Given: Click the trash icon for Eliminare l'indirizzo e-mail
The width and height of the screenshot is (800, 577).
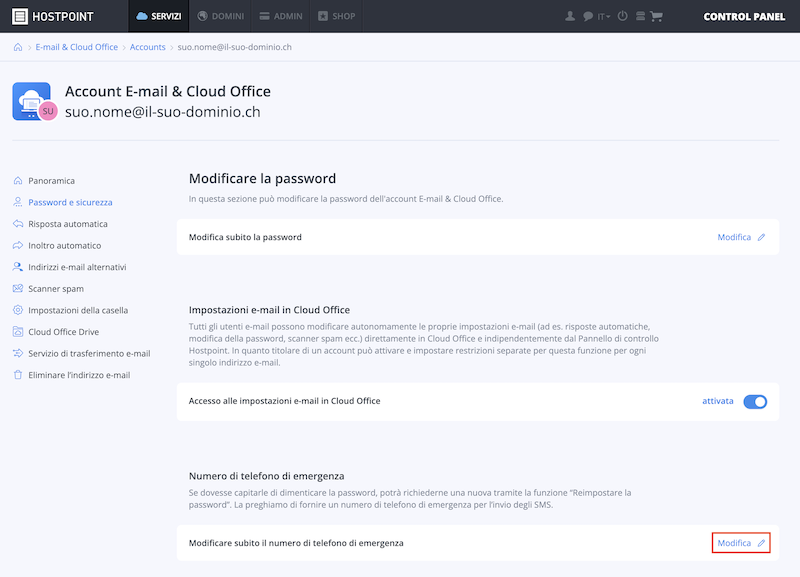Looking at the screenshot, I should (x=18, y=375).
